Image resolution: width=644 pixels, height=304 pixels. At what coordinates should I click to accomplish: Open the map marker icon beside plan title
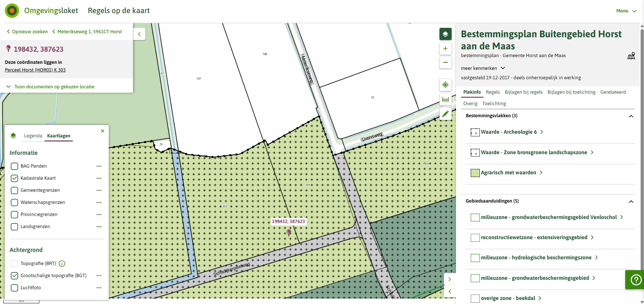(x=631, y=56)
